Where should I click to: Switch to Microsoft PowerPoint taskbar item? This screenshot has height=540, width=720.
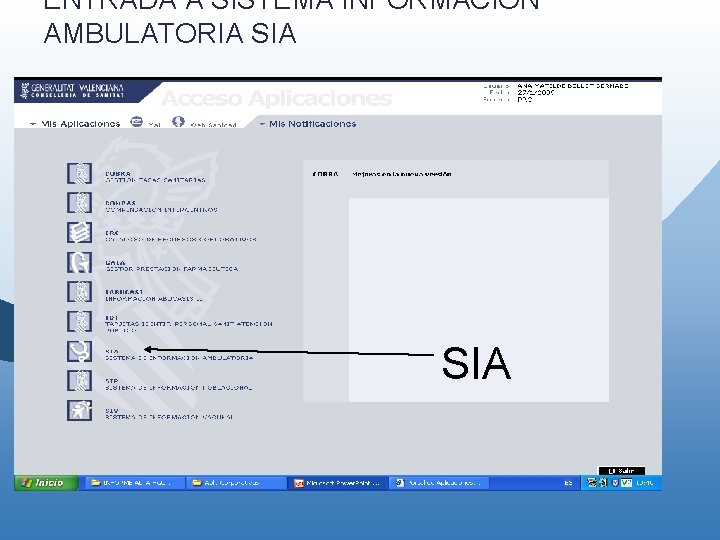coord(338,483)
